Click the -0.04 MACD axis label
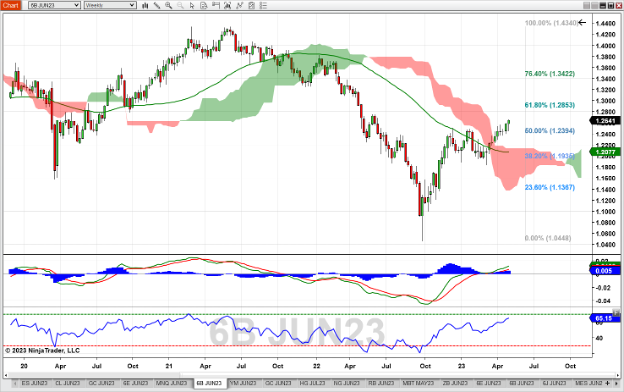This screenshot has height=392, width=624. point(603,301)
